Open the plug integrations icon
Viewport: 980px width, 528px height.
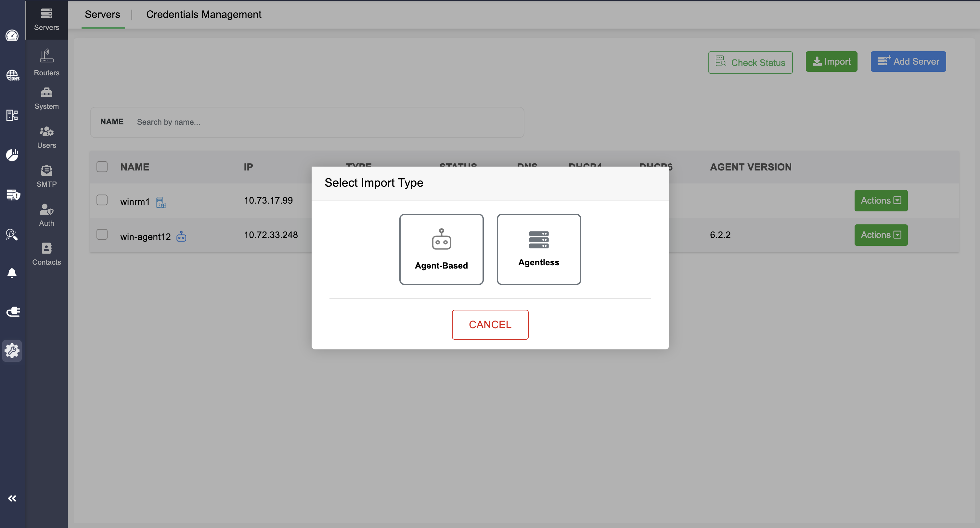[13, 312]
